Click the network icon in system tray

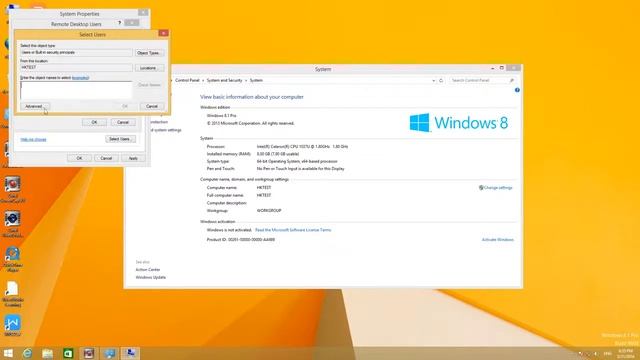coord(588,353)
